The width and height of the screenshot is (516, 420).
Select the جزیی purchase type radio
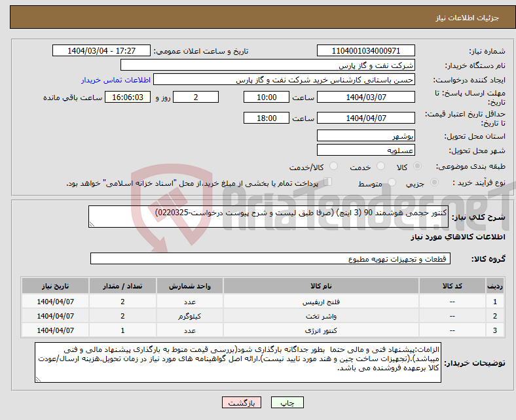pos(434,183)
